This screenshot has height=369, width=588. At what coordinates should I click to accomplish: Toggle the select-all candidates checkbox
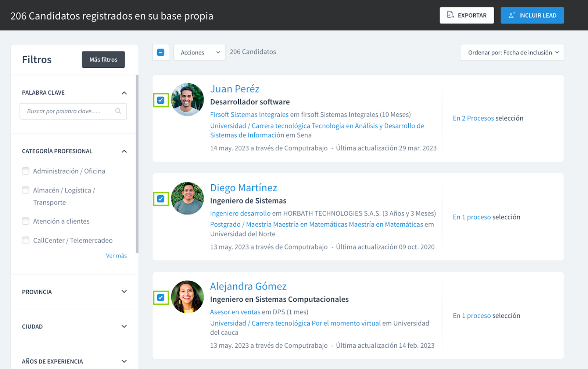click(161, 53)
